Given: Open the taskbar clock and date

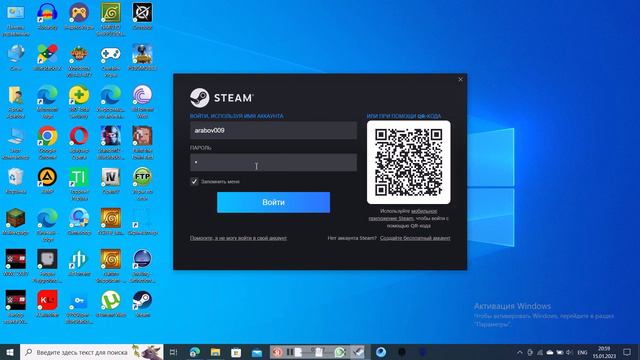Looking at the screenshot, I should pyautogui.click(x=604, y=352).
